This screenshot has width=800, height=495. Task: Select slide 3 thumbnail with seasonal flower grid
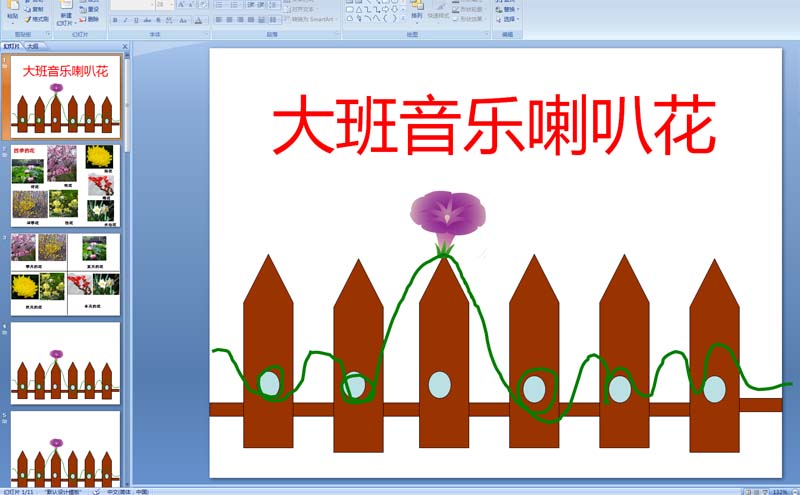[66, 275]
